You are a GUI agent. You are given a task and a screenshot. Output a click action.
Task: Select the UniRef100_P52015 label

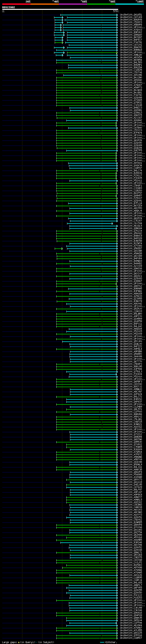point(131,331)
